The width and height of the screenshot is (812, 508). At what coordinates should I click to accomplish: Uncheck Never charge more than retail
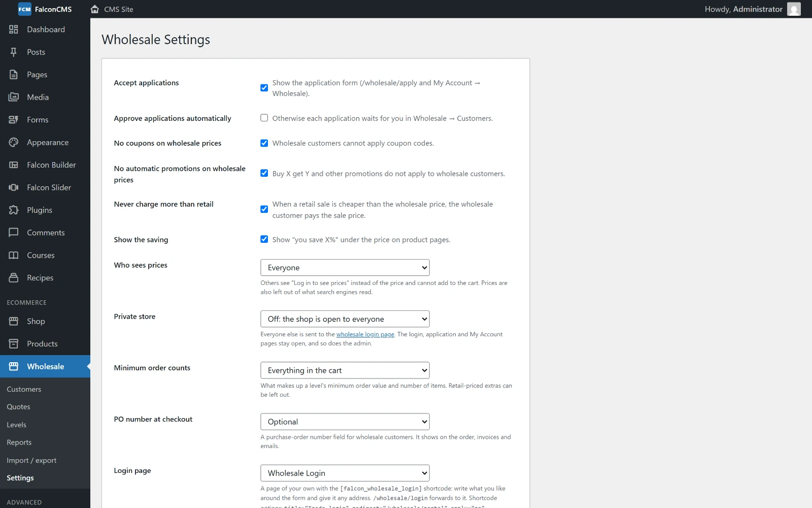(264, 209)
